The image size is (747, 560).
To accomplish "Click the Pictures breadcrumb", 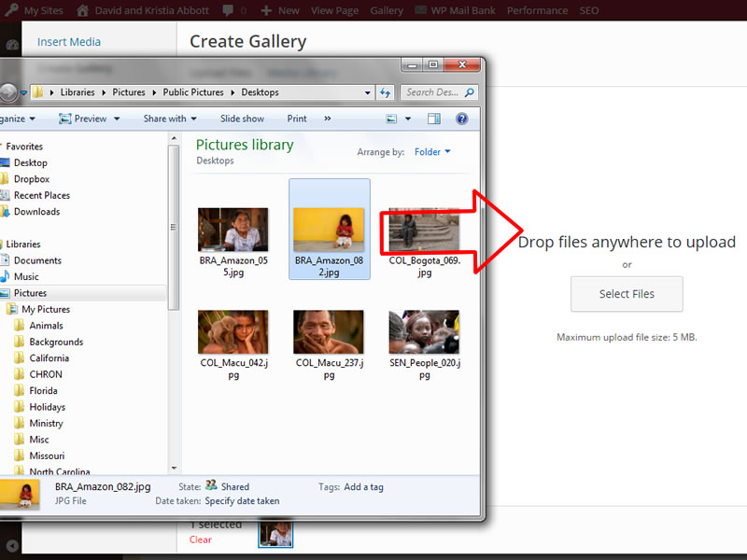I will (129, 92).
